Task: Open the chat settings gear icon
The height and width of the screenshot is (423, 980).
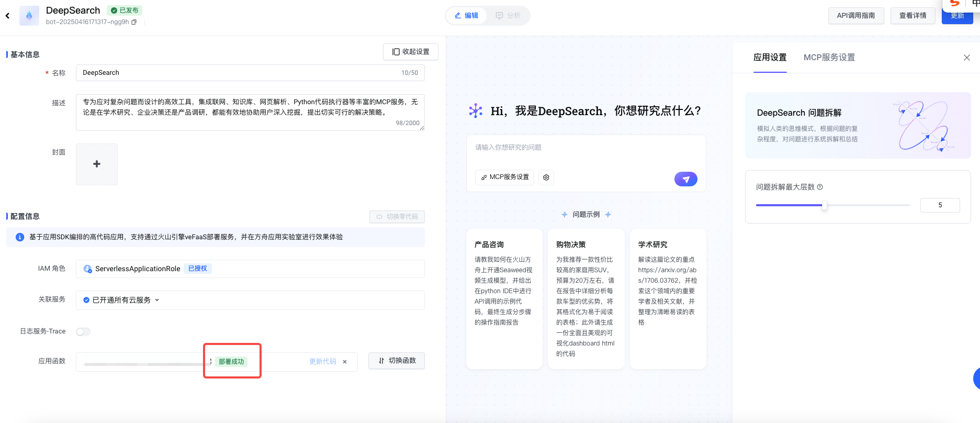Action: (546, 177)
